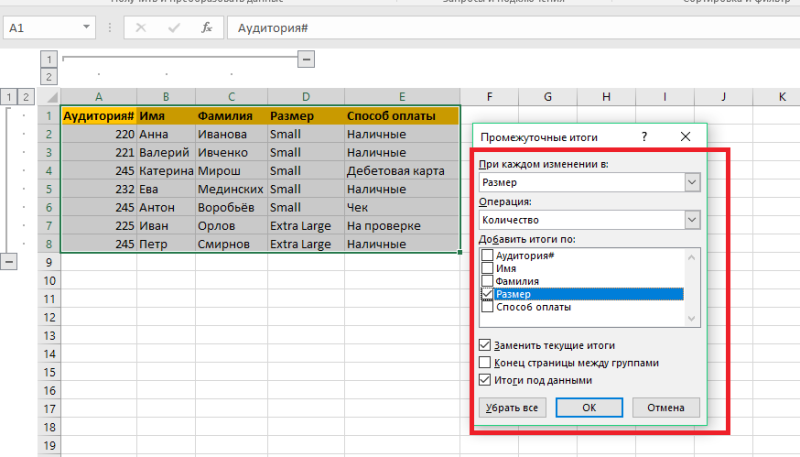The image size is (800, 457).
Task: Select column D header
Action: click(306, 96)
